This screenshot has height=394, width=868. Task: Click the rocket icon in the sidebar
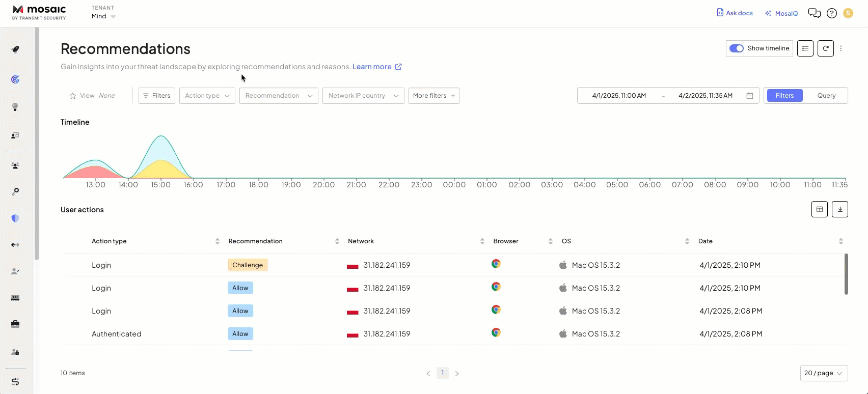pos(15,49)
